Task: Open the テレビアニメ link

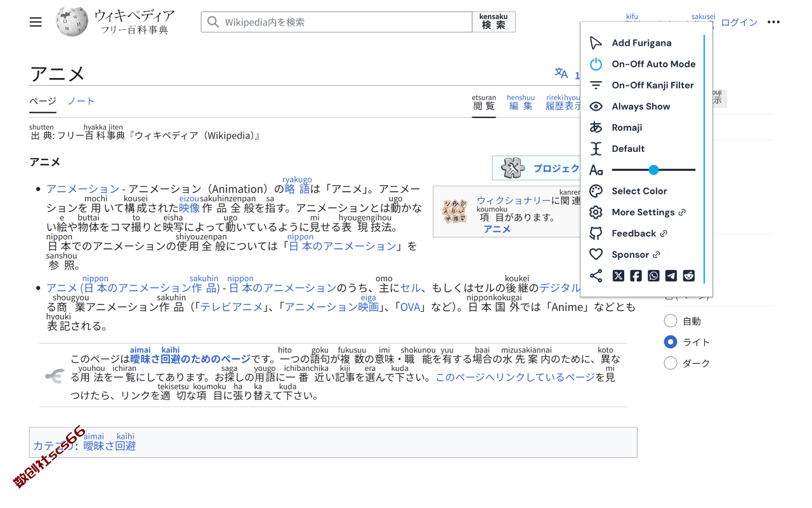Action: [x=232, y=307]
